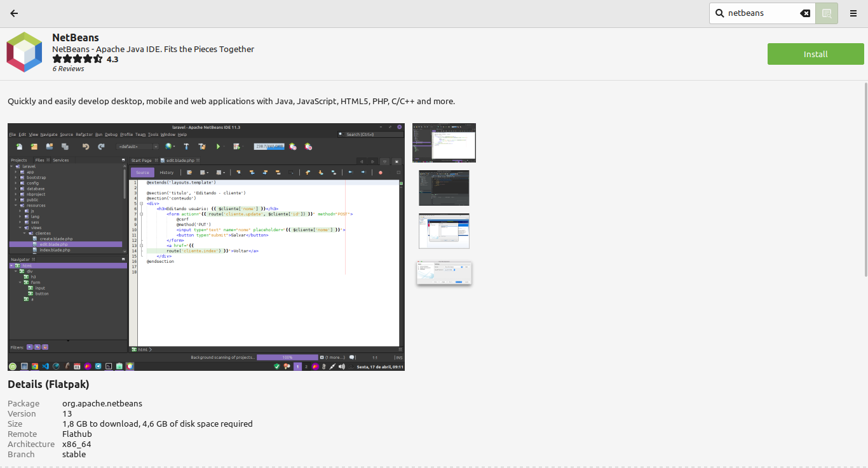Open the 6 Reviews link
Image resolution: width=868 pixels, height=468 pixels.
point(68,69)
